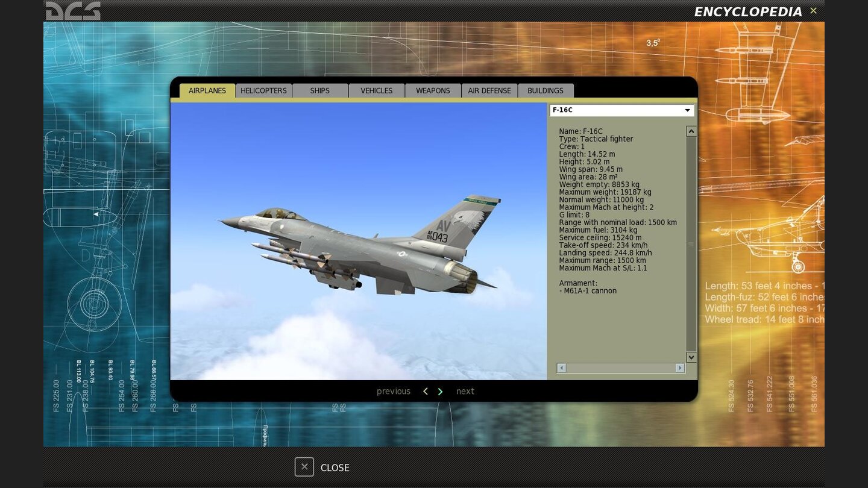Image resolution: width=868 pixels, height=488 pixels.
Task: Click the scroll down arrow in info panel
Action: click(x=691, y=357)
